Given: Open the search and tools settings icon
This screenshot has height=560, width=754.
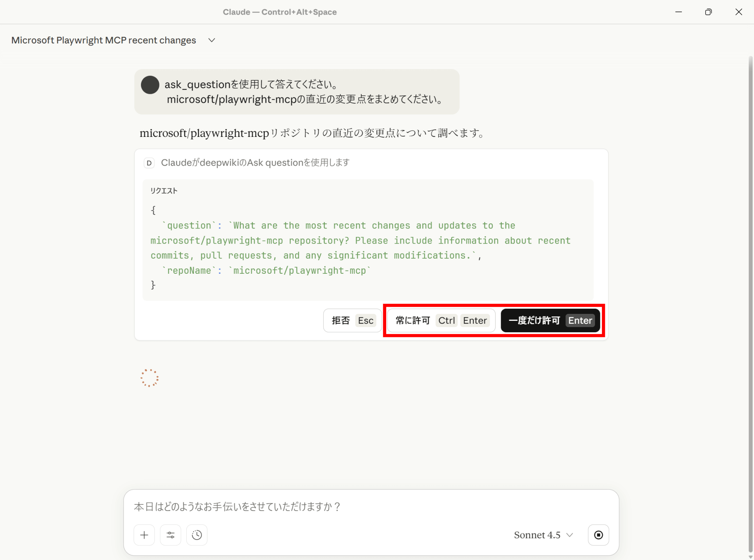Looking at the screenshot, I should coord(170,535).
